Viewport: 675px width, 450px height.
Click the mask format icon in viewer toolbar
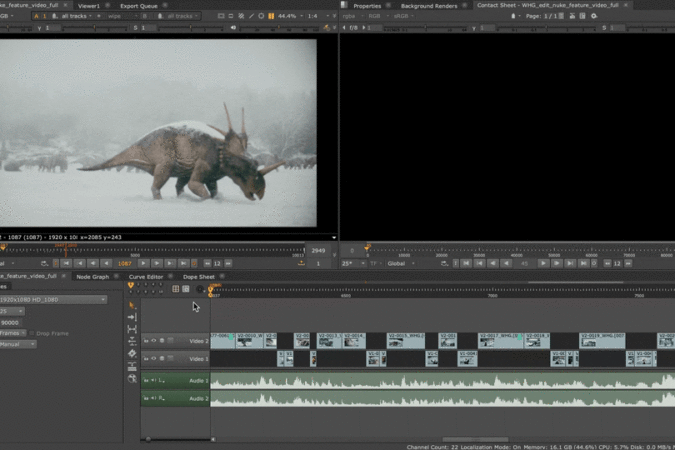[231, 16]
